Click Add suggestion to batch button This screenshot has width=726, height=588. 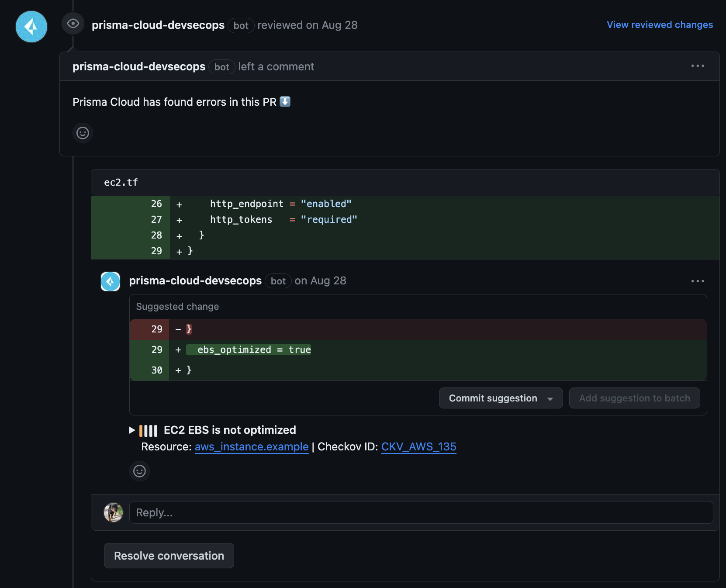[634, 398]
